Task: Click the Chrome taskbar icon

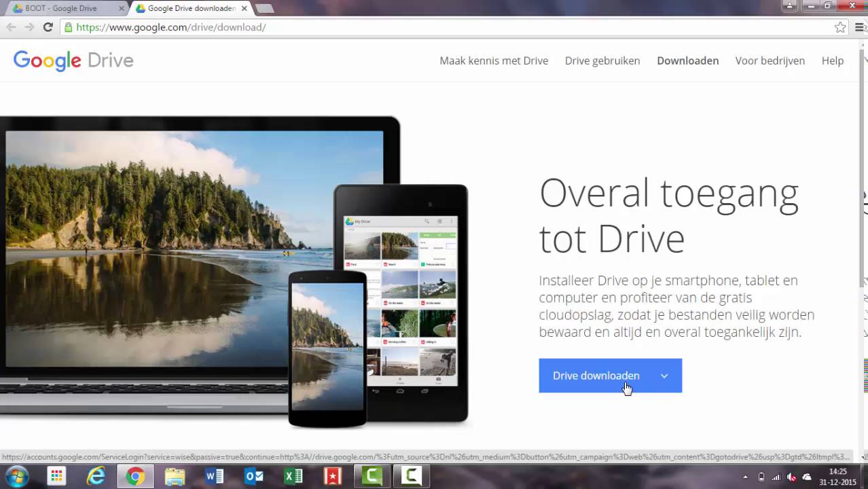Action: [135, 477]
